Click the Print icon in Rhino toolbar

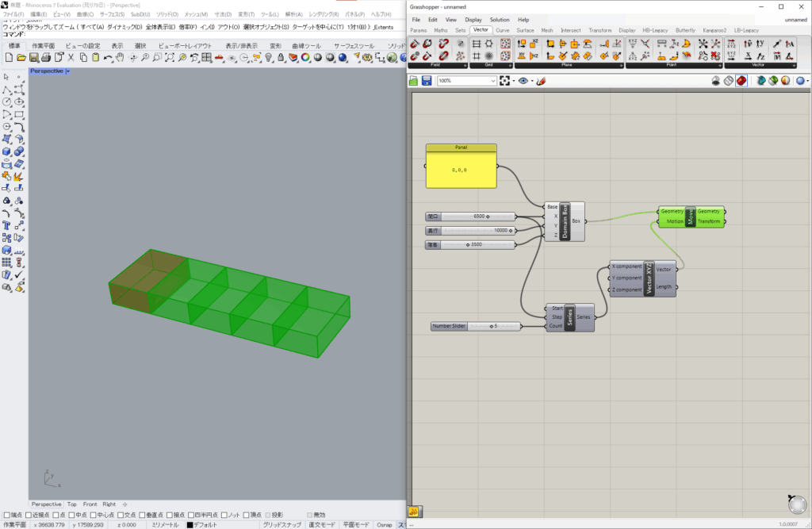coord(46,58)
